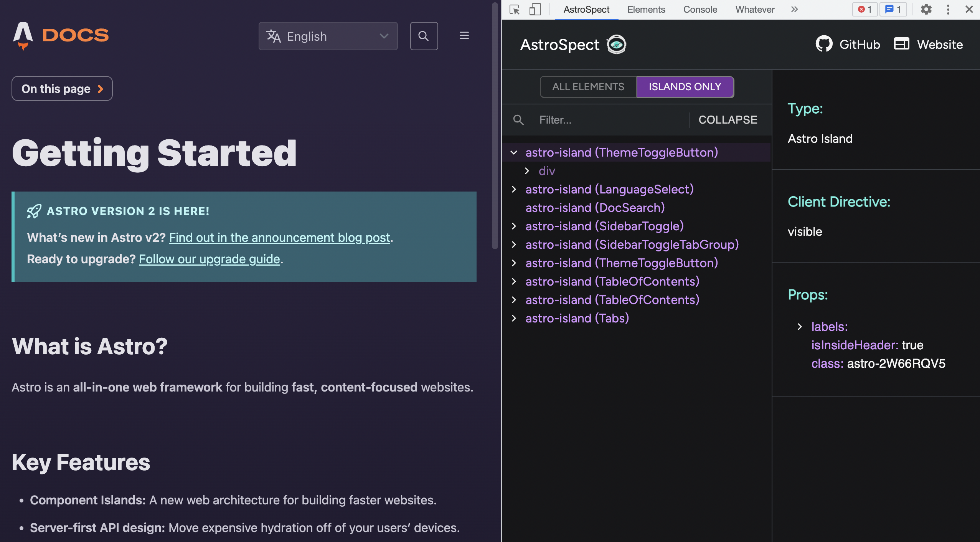Open the Website link
980x542 pixels.
[x=928, y=44]
